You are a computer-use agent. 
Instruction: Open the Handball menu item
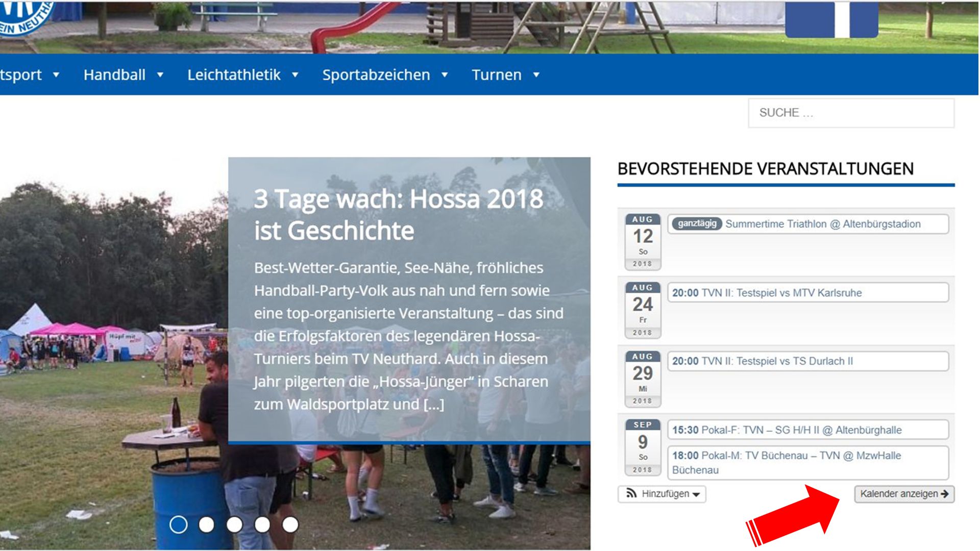tap(114, 74)
